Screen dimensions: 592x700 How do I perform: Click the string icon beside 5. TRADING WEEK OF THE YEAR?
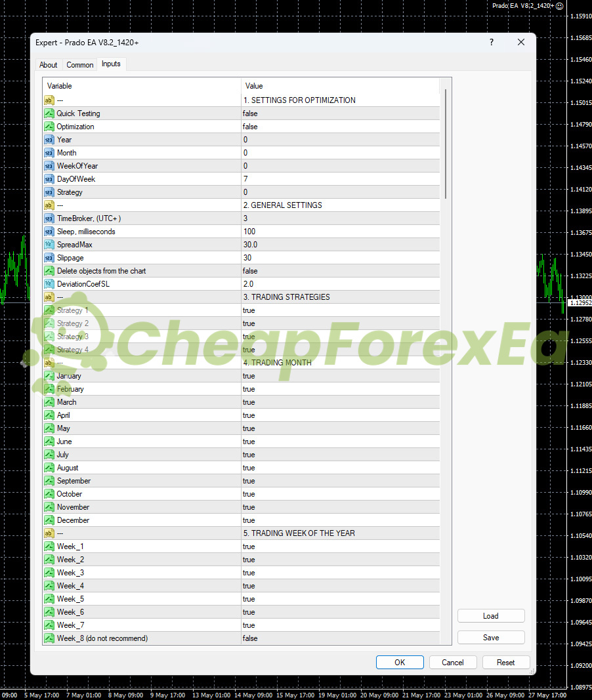[49, 533]
